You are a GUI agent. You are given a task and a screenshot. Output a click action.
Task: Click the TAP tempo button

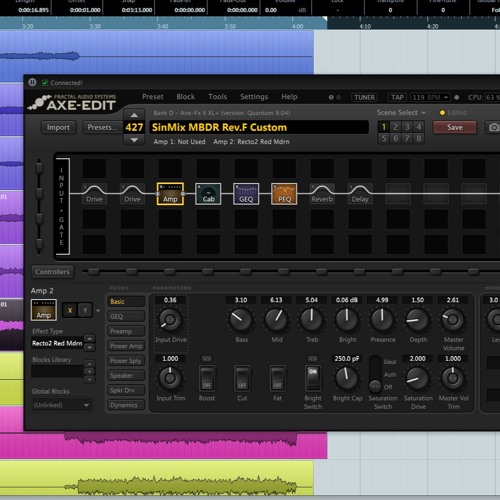[x=397, y=97]
